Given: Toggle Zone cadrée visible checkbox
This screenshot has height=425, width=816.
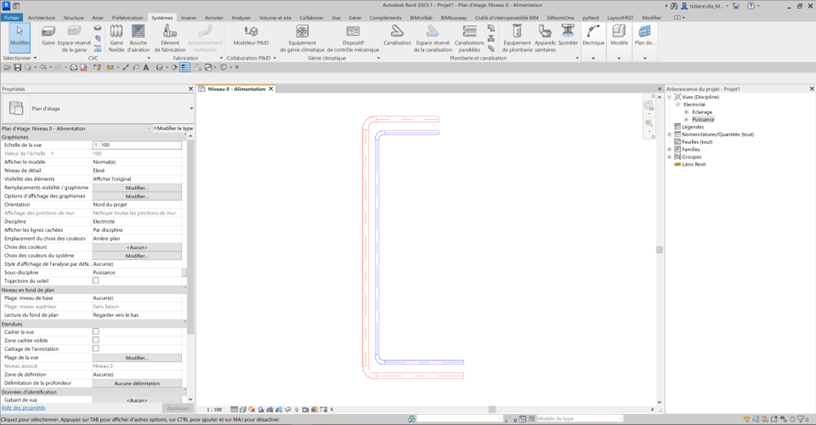Looking at the screenshot, I should point(96,340).
